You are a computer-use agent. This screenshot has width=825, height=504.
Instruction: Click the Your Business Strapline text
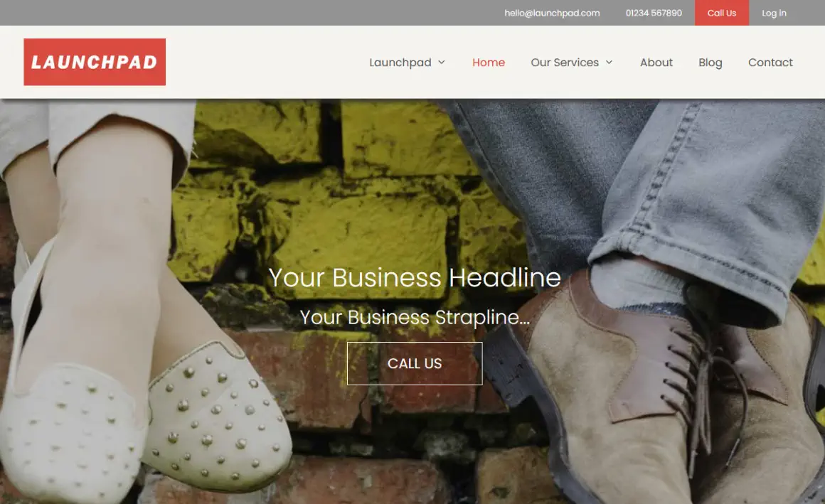(x=415, y=317)
